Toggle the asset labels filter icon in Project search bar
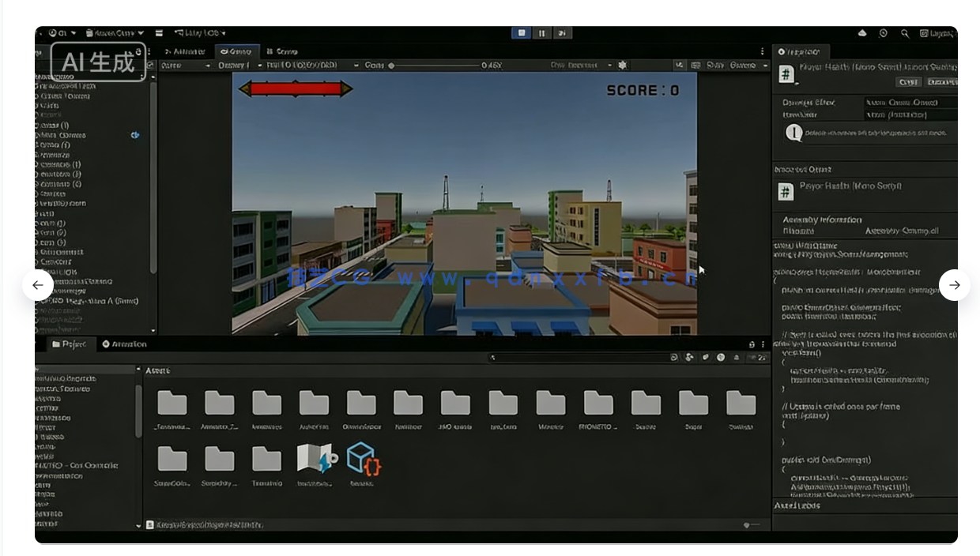The image size is (980, 556). (706, 357)
